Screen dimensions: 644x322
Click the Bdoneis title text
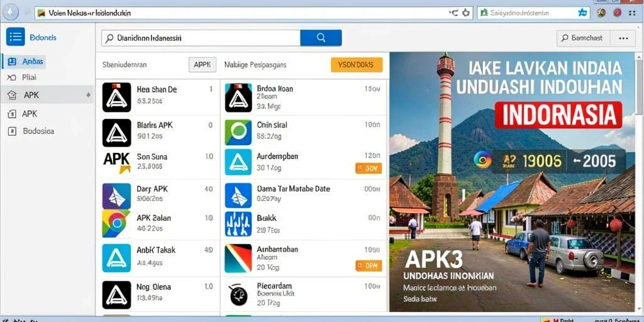coord(43,37)
